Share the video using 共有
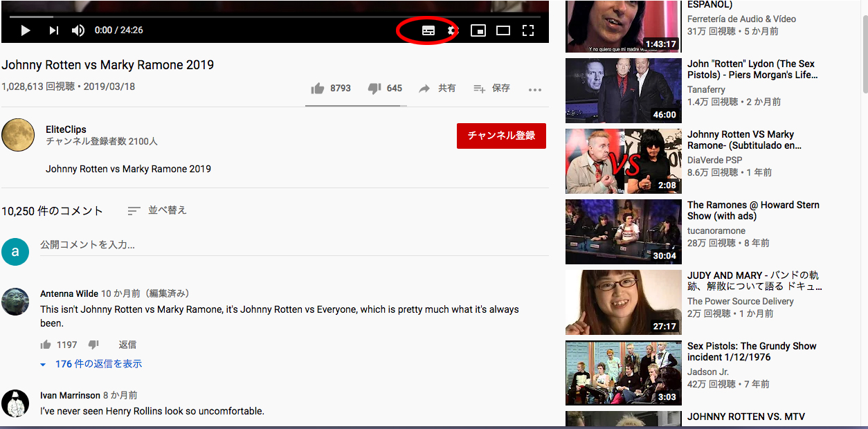 click(x=437, y=89)
